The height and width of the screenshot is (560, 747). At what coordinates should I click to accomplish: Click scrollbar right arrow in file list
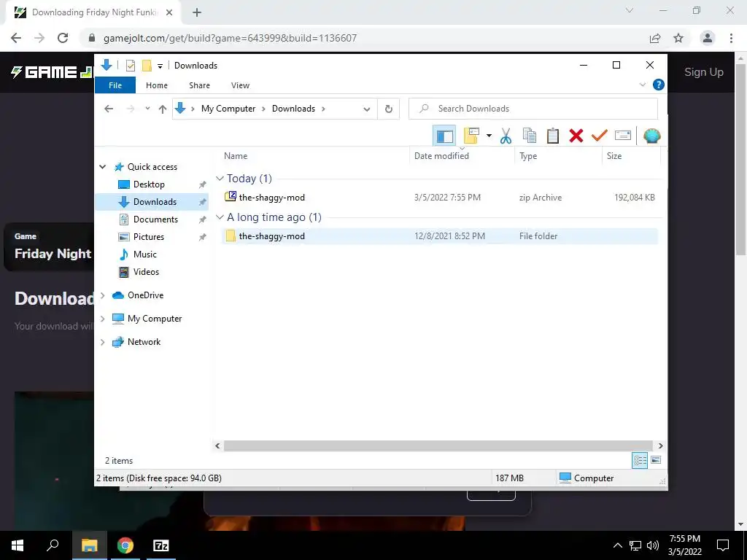(660, 446)
